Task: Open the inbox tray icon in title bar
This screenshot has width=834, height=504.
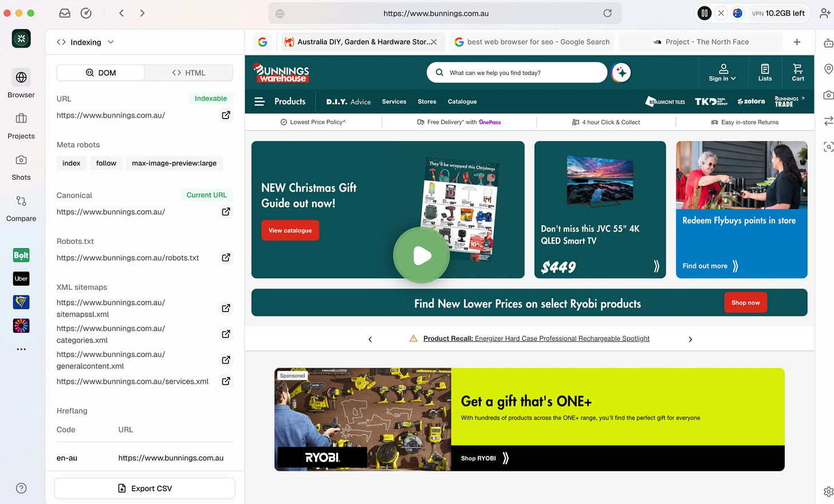Action: click(65, 13)
